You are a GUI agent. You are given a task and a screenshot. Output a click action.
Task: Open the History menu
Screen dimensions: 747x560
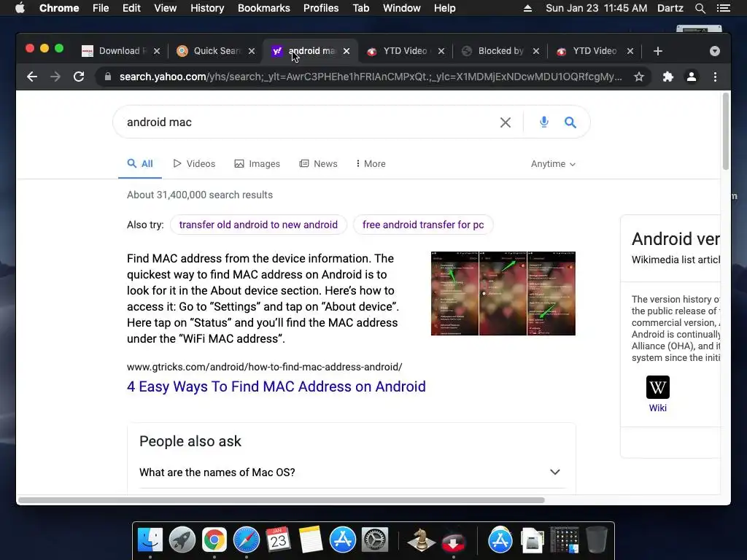[x=207, y=8]
